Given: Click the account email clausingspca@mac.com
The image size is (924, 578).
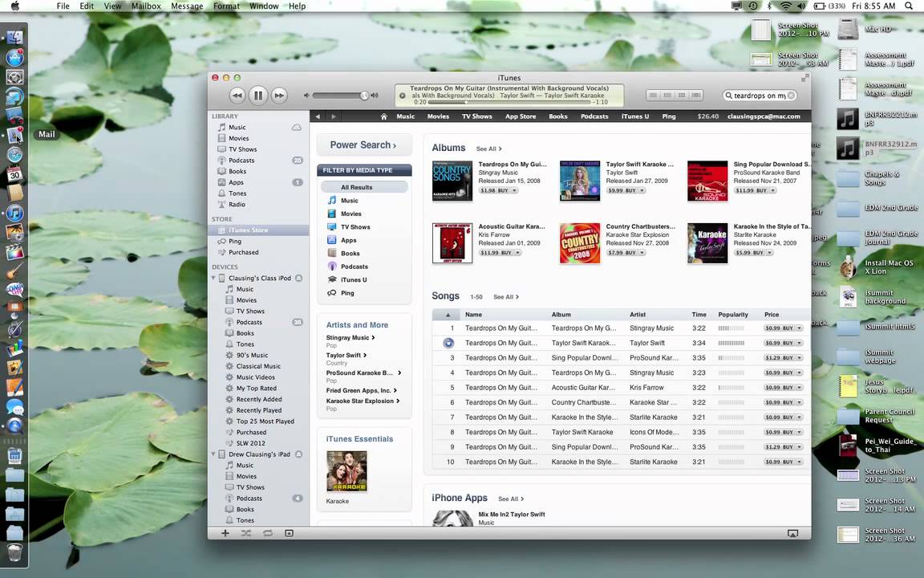Looking at the screenshot, I should (x=764, y=116).
